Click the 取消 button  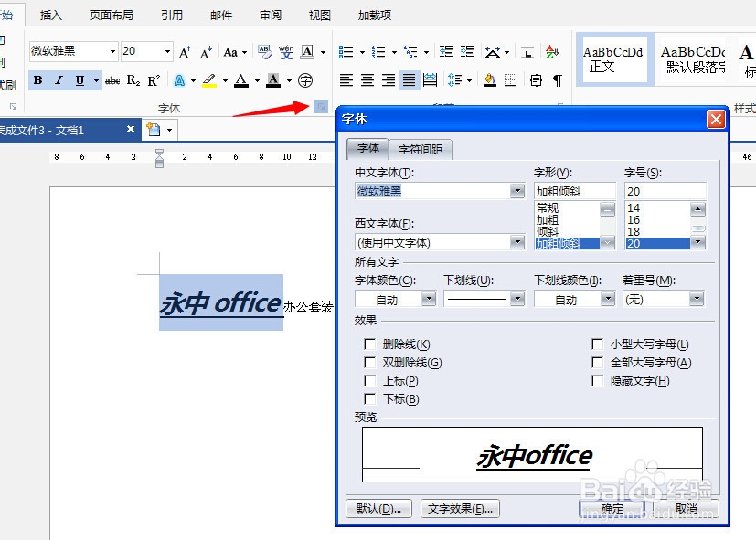point(686,508)
